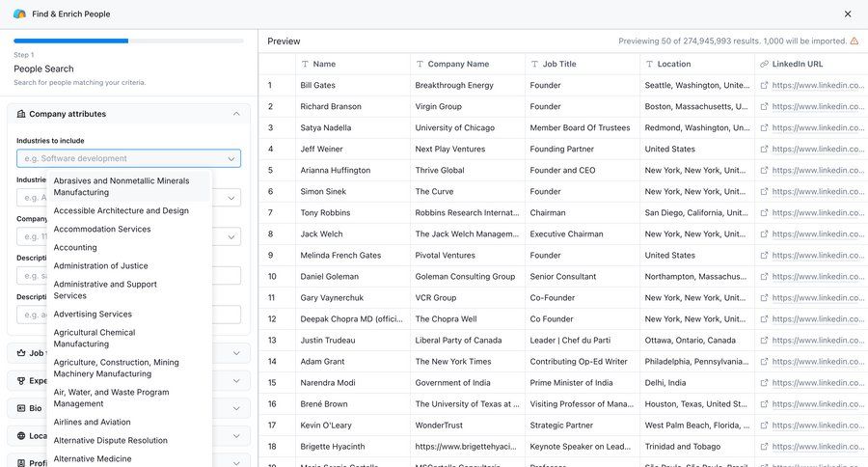The width and height of the screenshot is (868, 467).
Task: Click the Bio card icon
Action: pyautogui.click(x=21, y=408)
